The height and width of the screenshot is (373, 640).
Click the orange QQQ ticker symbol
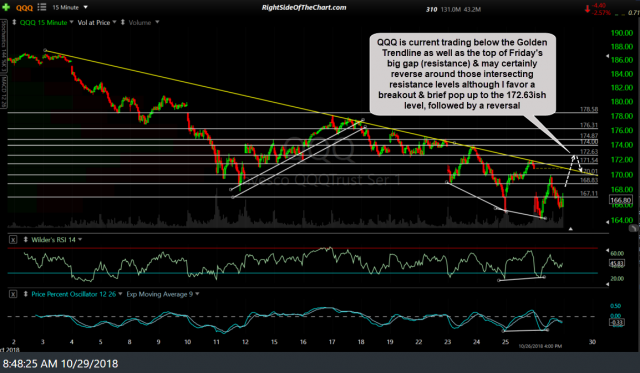[x=24, y=7]
